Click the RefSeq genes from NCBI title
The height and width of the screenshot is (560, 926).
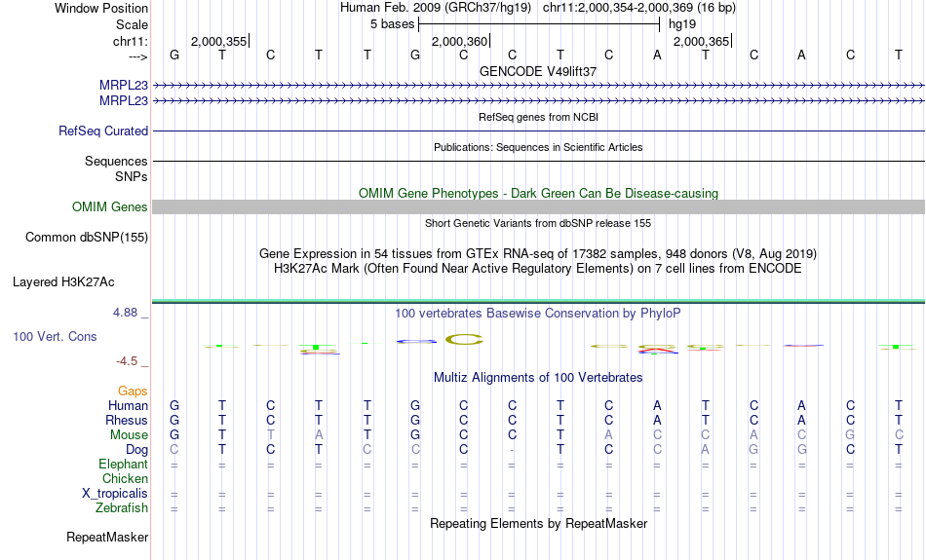point(539,117)
